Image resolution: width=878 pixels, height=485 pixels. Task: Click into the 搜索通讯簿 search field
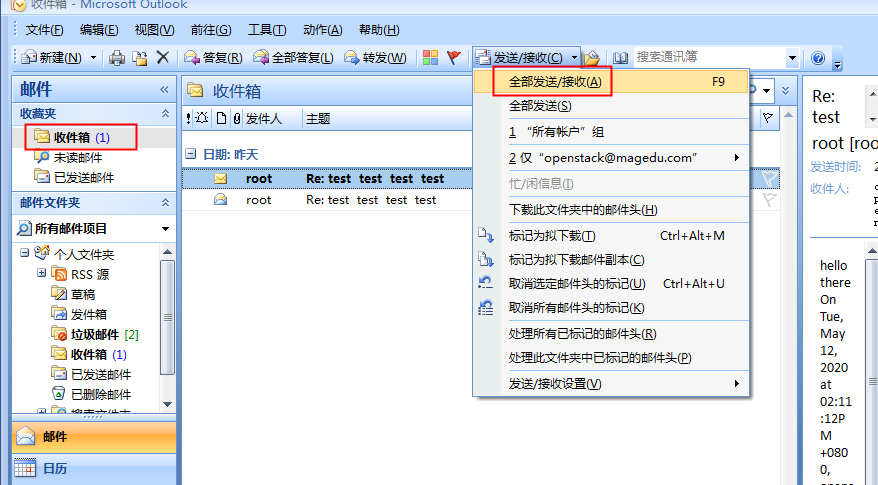point(709,57)
